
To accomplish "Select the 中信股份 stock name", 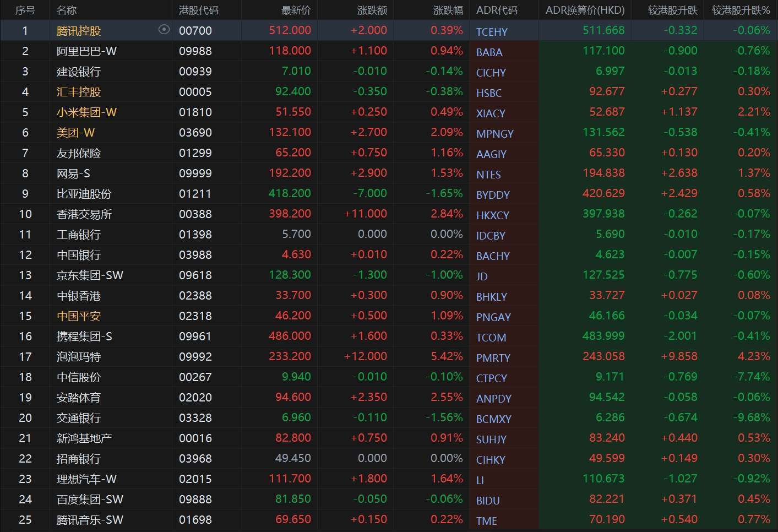I will pos(79,377).
